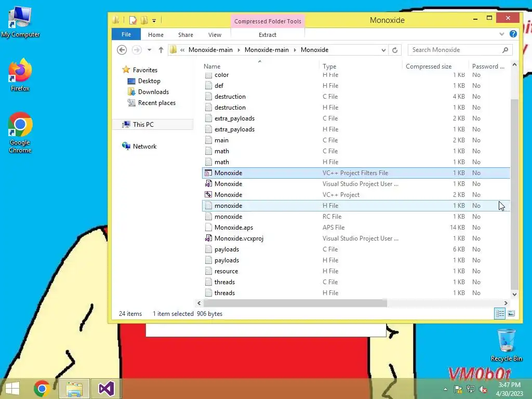Click the Compressed Folder Tools contextual tab
Viewport: 532px width, 399px height.
coord(268,21)
